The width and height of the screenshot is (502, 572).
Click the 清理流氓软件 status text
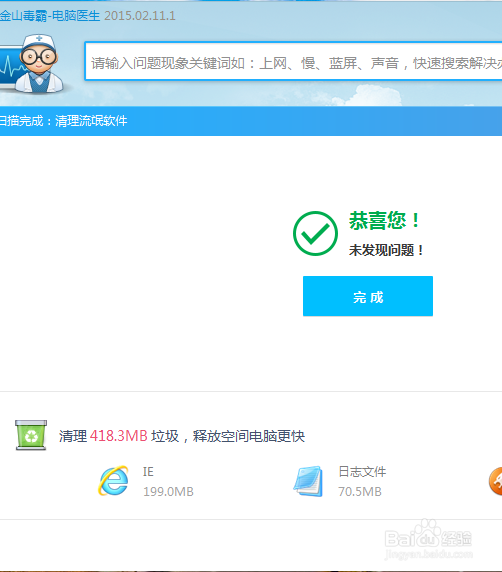click(91, 121)
